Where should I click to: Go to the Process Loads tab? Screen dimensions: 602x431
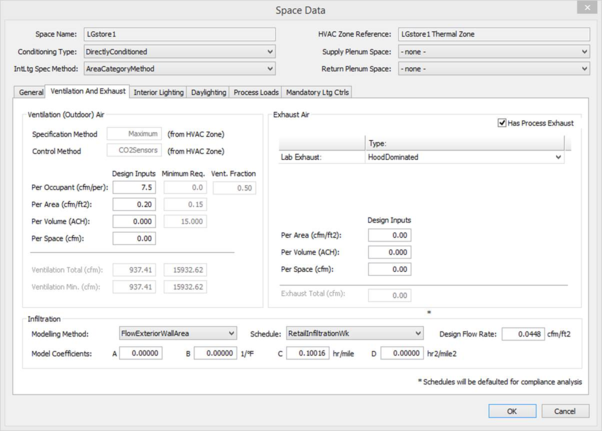click(256, 92)
